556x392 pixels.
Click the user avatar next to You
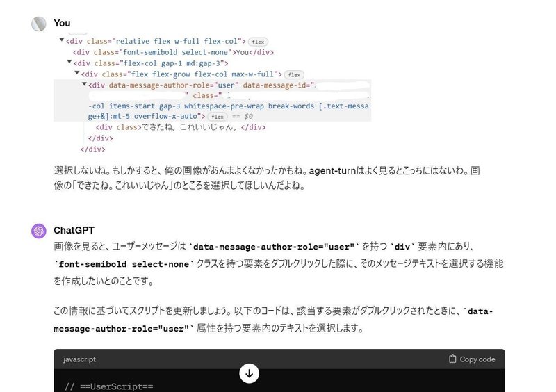39,24
